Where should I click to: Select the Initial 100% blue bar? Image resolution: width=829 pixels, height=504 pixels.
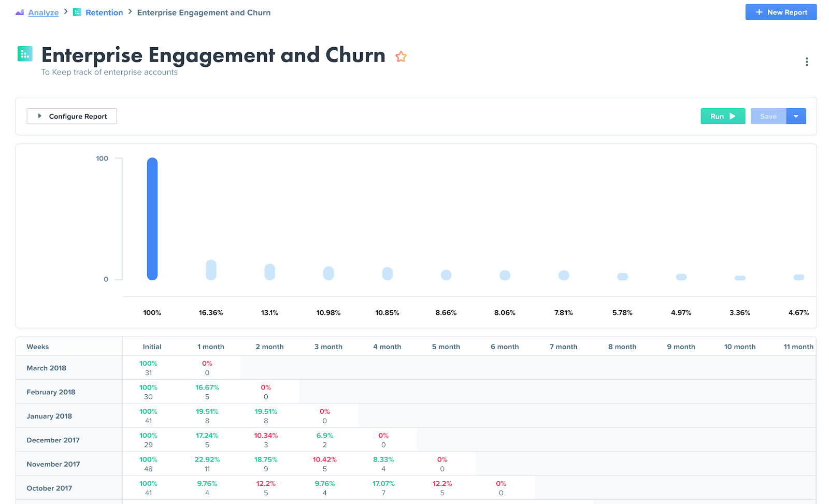pos(152,219)
